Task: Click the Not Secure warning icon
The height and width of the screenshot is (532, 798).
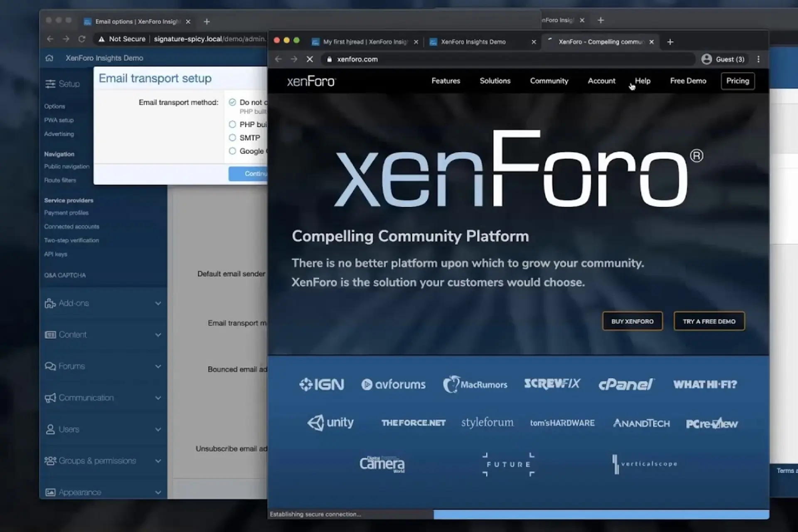Action: pyautogui.click(x=101, y=39)
